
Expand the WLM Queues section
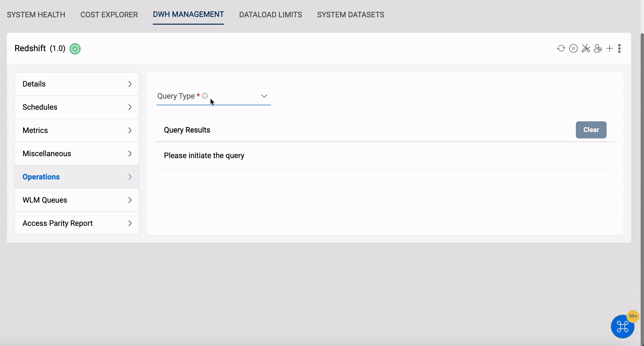(77, 200)
